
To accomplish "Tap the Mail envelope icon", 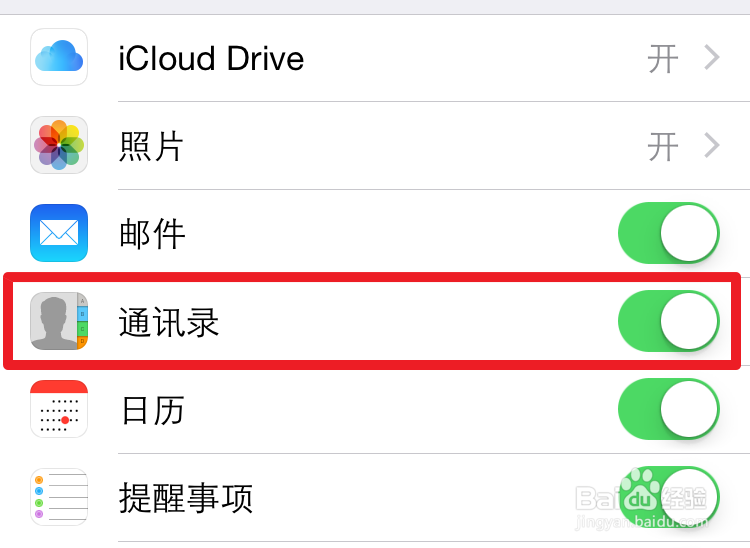I will click(x=59, y=234).
